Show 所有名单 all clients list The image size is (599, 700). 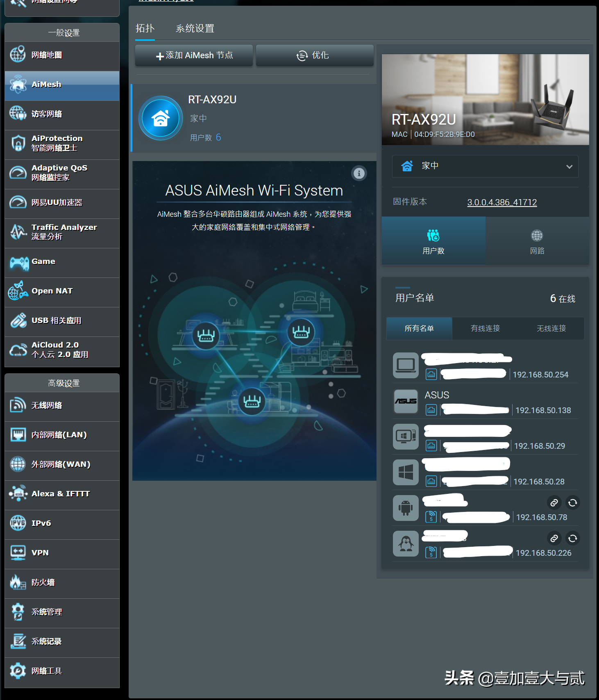(419, 328)
